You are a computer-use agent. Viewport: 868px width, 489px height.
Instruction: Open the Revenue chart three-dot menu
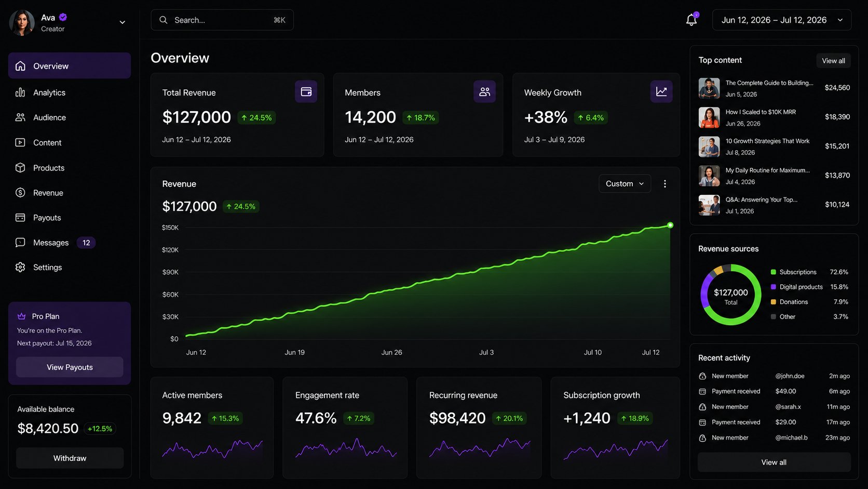tap(665, 184)
